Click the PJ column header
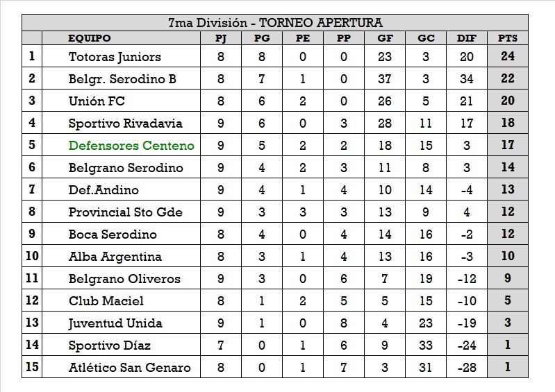This screenshot has width=555, height=392. [x=221, y=38]
